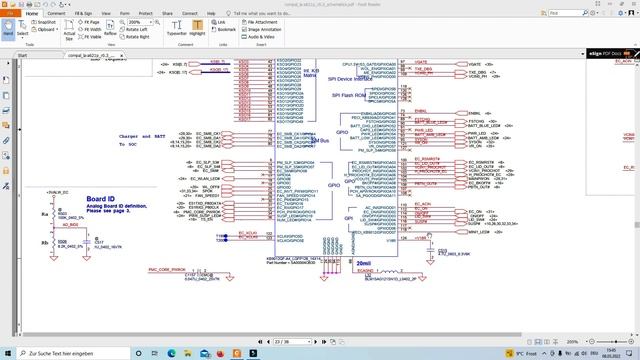The image size is (640, 360).
Task: Open the security lock panel
Action: coord(6,171)
